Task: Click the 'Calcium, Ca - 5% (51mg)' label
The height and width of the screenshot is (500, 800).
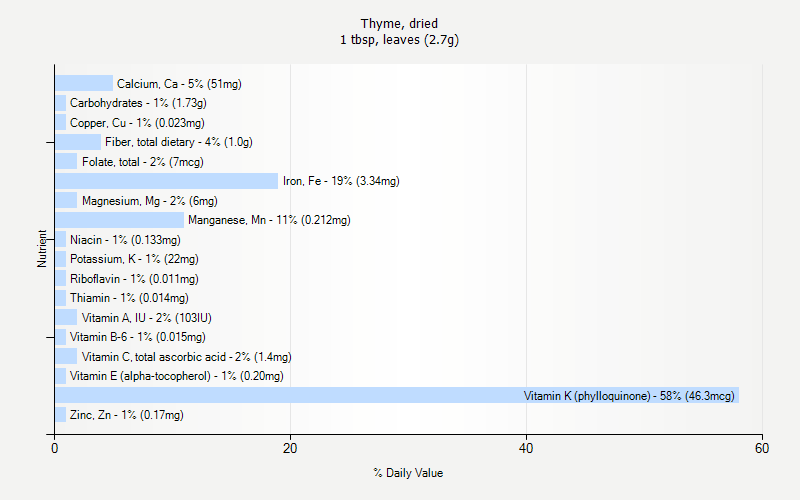Action: coord(179,84)
